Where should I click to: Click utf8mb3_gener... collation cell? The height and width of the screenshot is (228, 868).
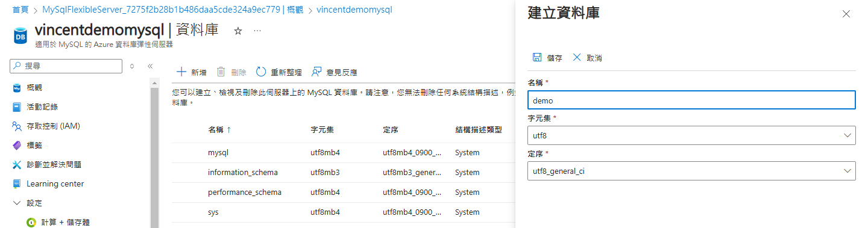(x=412, y=173)
